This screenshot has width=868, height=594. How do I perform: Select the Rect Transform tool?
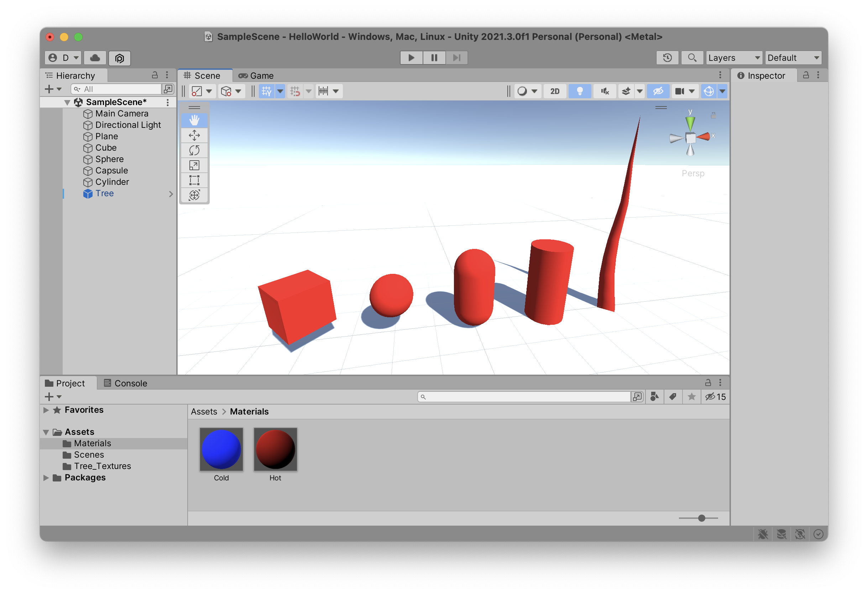[x=195, y=180]
